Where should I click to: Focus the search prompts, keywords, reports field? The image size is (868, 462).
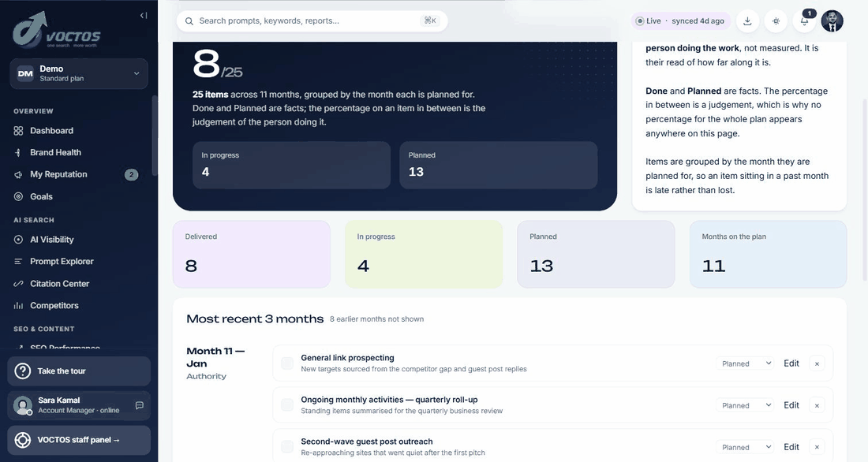pos(312,21)
